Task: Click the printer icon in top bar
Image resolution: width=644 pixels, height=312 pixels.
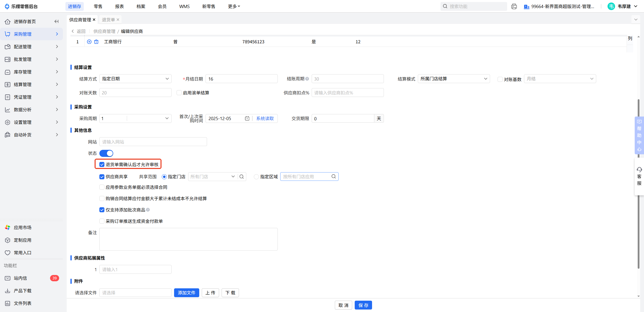Action: 514,6
